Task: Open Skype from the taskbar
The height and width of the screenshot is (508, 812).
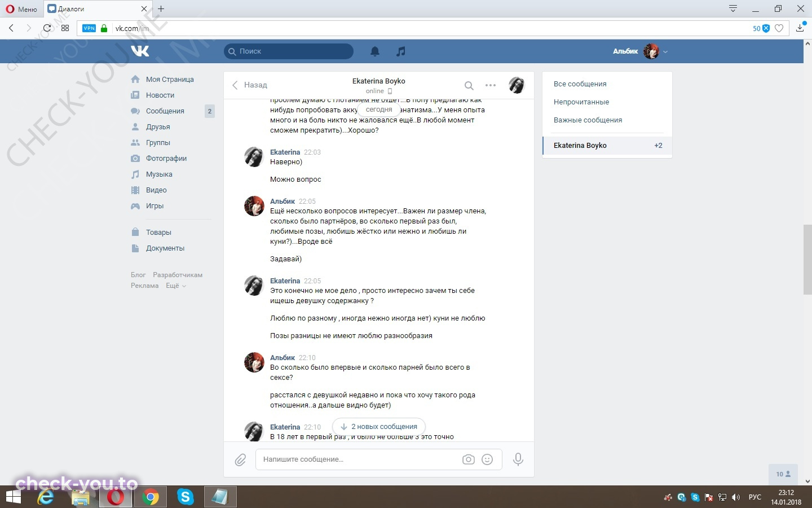Action: click(x=185, y=497)
